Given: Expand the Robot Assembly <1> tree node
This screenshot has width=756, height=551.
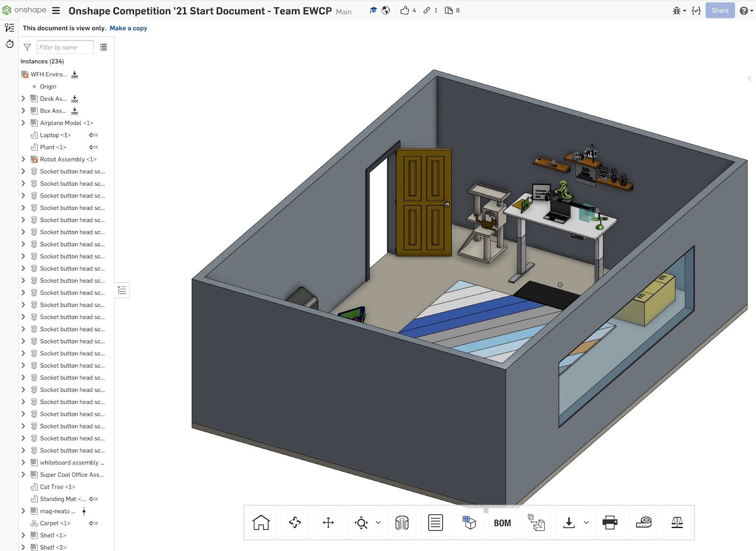Looking at the screenshot, I should pyautogui.click(x=23, y=159).
